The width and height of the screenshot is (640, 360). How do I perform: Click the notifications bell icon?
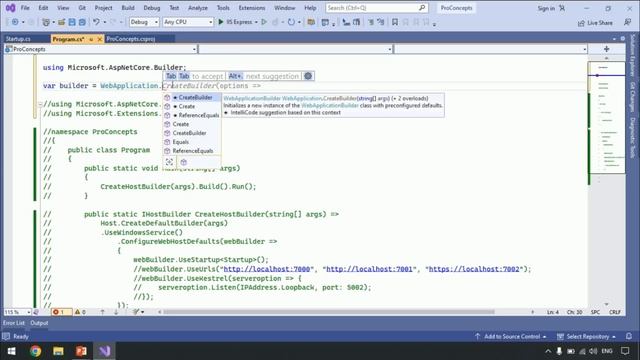coord(629,336)
